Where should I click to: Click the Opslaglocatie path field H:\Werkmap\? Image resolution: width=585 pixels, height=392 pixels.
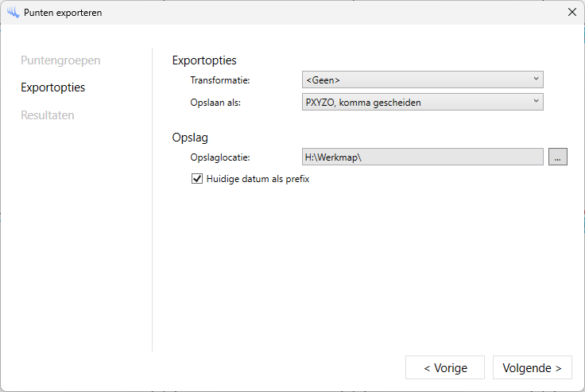(421, 157)
